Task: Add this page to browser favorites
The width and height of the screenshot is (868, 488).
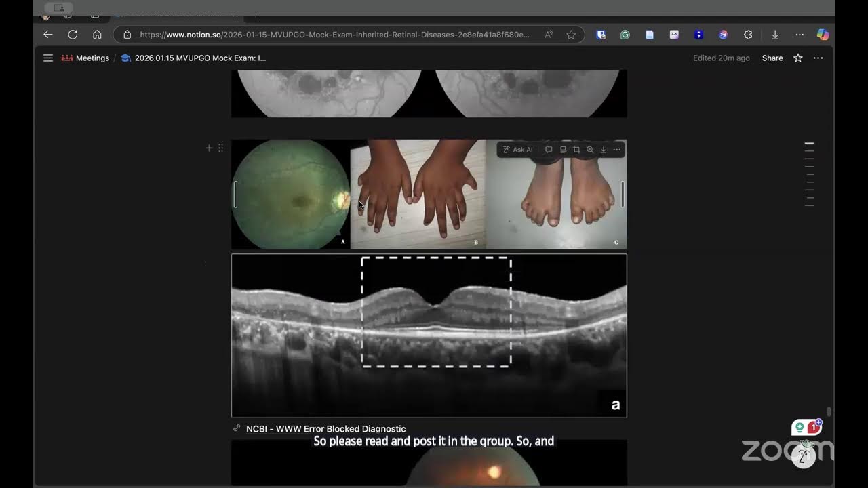Action: click(571, 35)
